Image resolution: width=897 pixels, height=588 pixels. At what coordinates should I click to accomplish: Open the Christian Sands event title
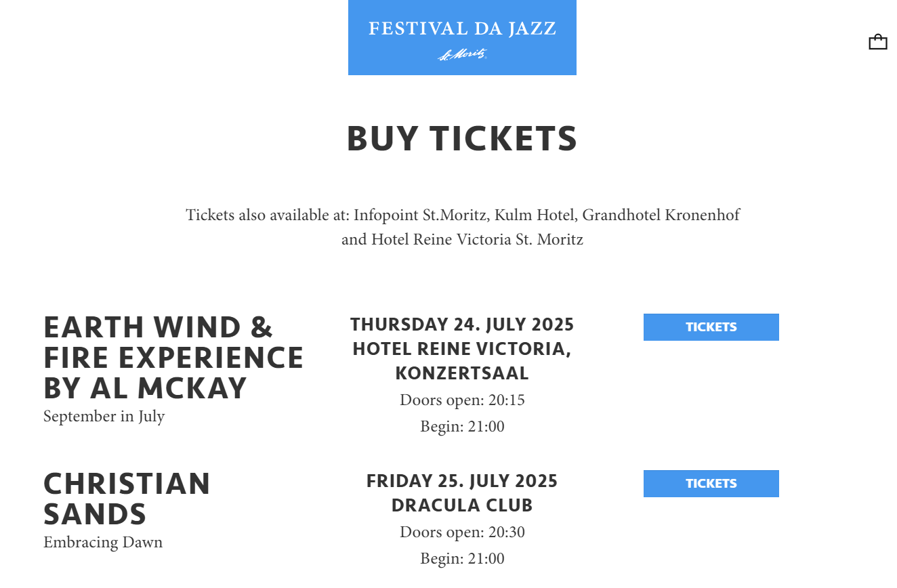(127, 499)
